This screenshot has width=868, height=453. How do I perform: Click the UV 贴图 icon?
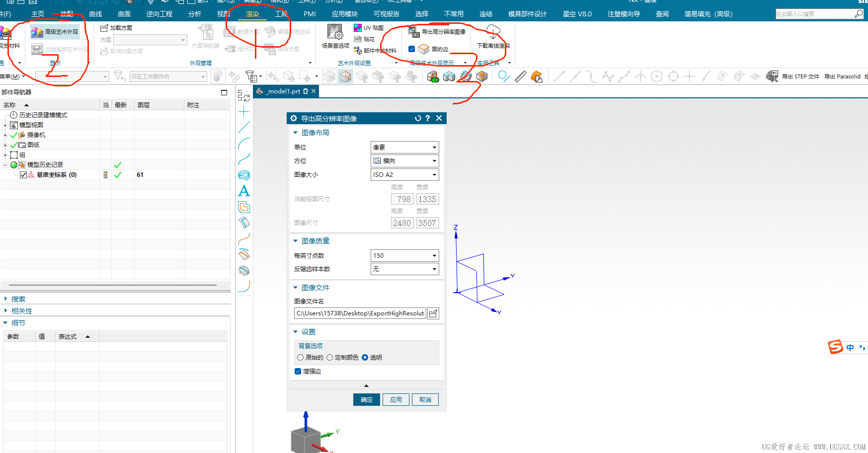coord(358,28)
